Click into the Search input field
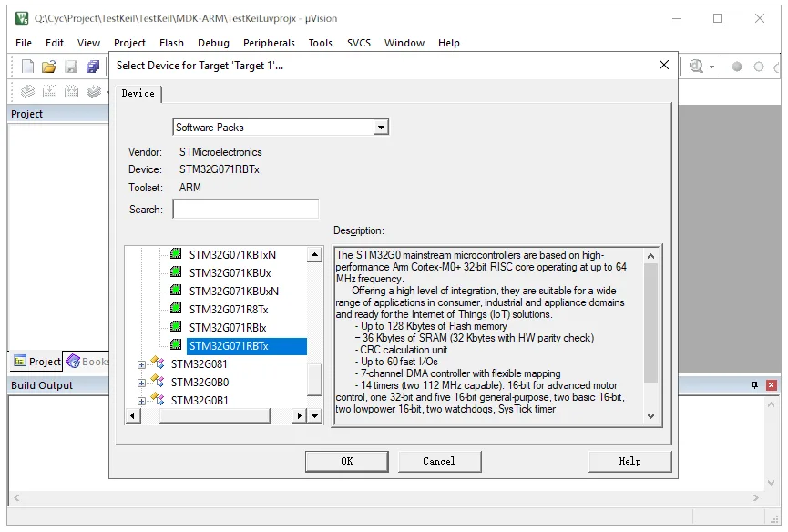The height and width of the screenshot is (532, 788). (245, 209)
